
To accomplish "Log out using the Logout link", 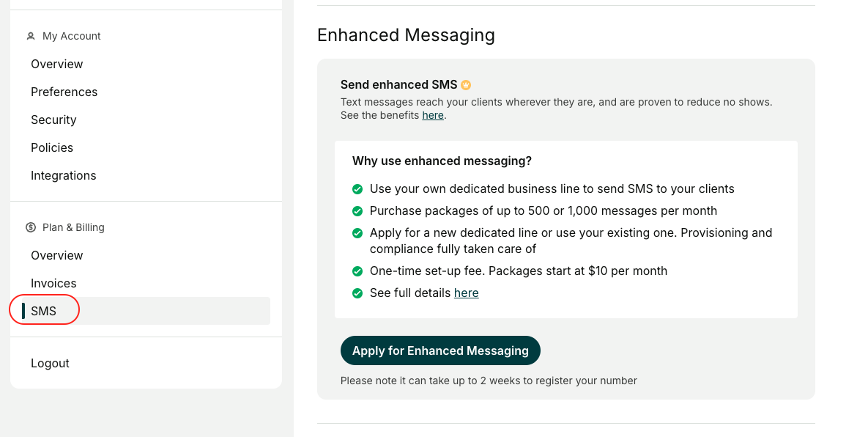I will click(x=50, y=364).
